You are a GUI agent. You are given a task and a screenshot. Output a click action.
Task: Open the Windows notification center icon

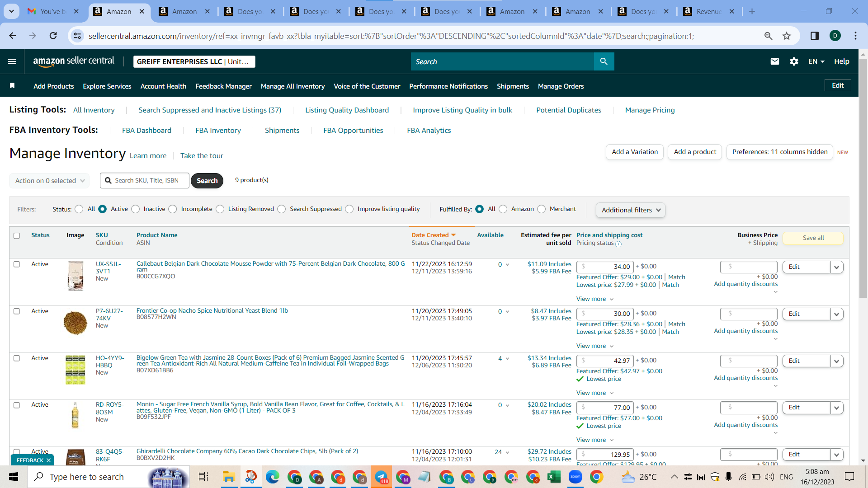click(849, 477)
